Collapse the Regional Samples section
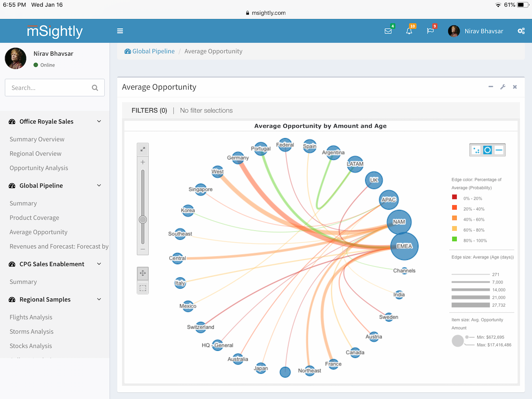 point(99,299)
